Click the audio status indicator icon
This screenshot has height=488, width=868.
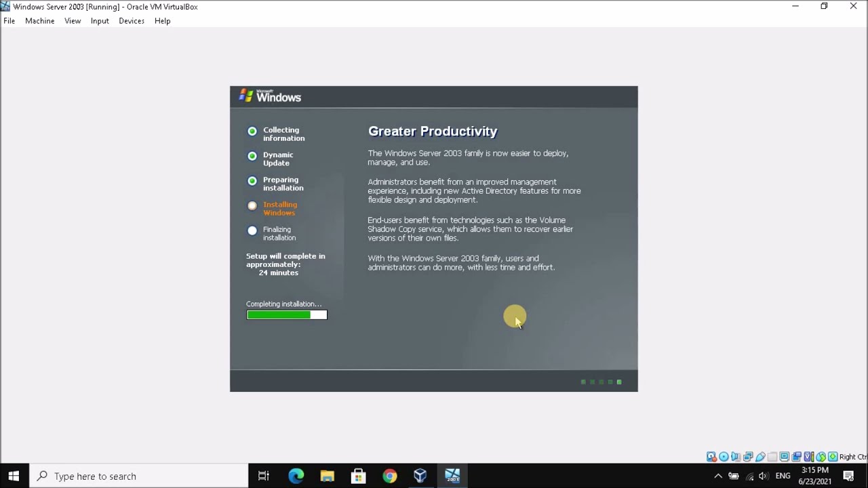click(736, 457)
